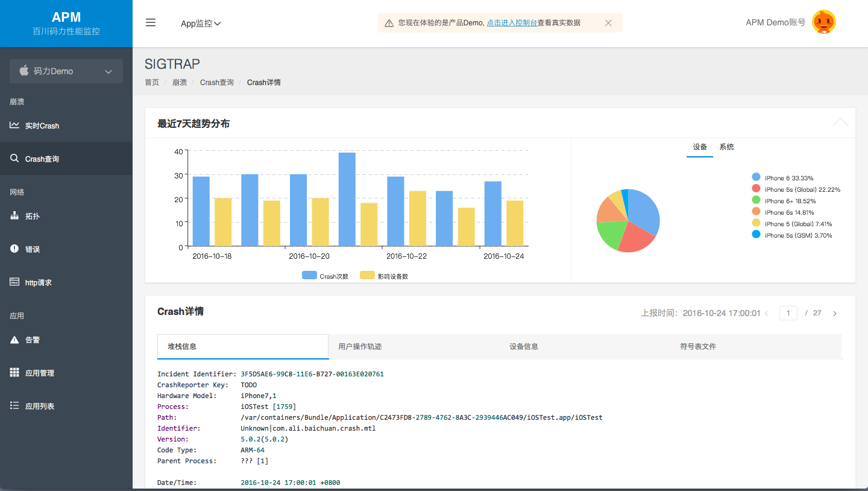Click the 拓扑 topology icon
Image resolution: width=868 pixels, height=491 pixels.
point(14,216)
